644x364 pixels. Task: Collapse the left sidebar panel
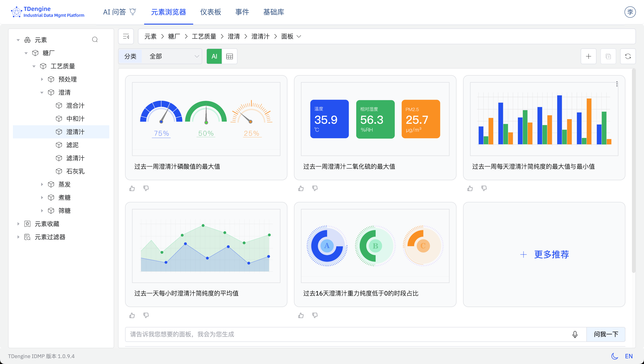(126, 36)
